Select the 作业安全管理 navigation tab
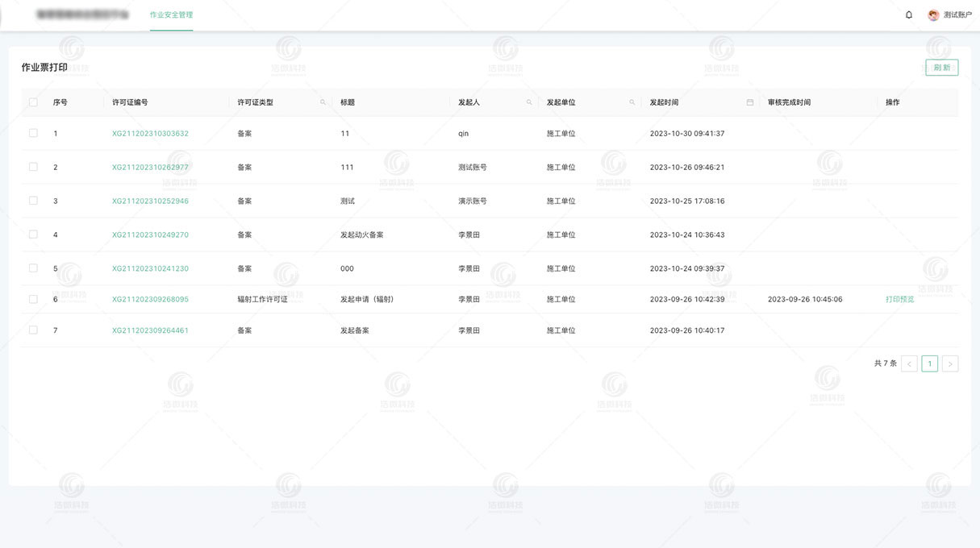 [x=171, y=14]
